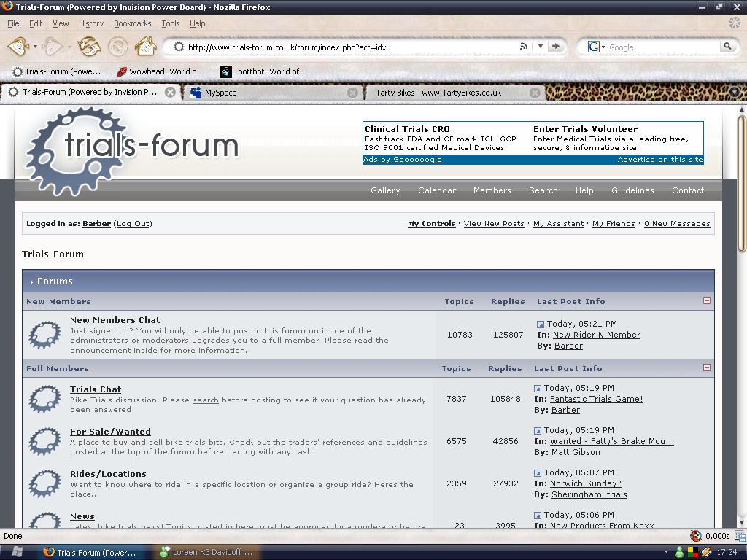
Task: Collapse the Full Members category
Action: [707, 367]
